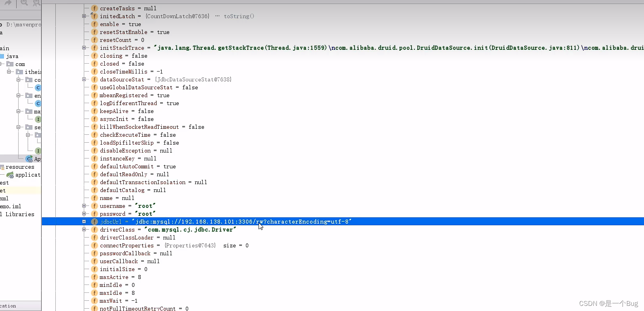Screen dimensions: 644x311
Task: Expand the initStackTrace field node
Action: [x=84, y=48]
